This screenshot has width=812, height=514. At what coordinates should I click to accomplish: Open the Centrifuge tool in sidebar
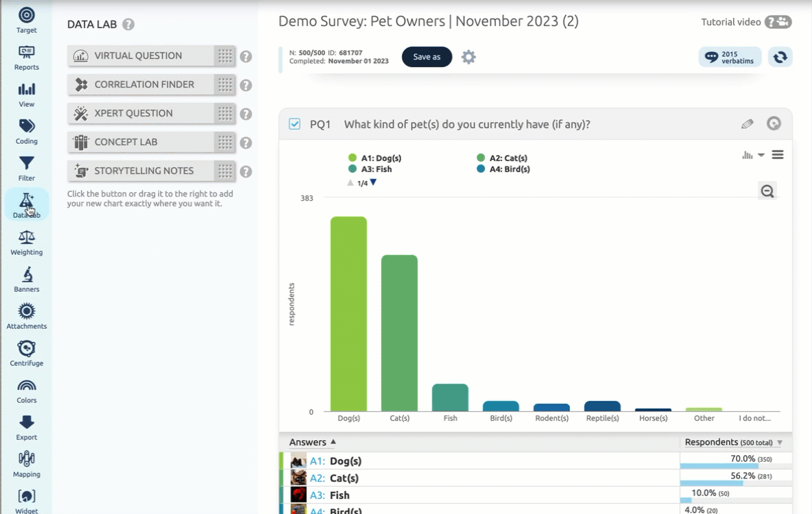[27, 353]
